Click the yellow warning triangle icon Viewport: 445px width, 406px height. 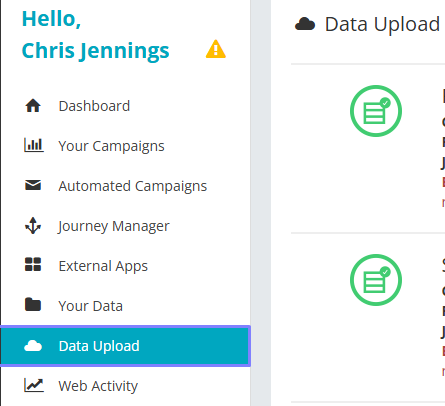coord(216,49)
